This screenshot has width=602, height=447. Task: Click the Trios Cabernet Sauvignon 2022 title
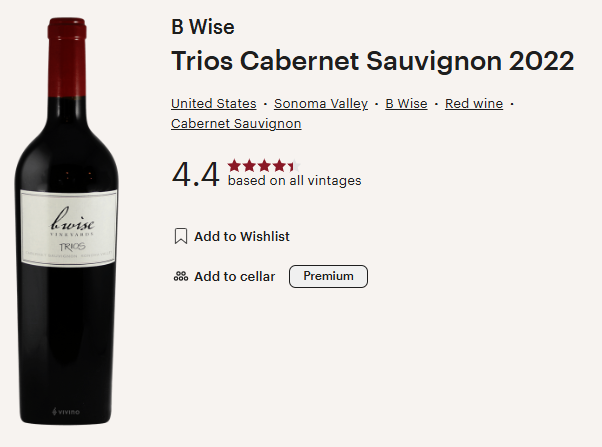372,61
